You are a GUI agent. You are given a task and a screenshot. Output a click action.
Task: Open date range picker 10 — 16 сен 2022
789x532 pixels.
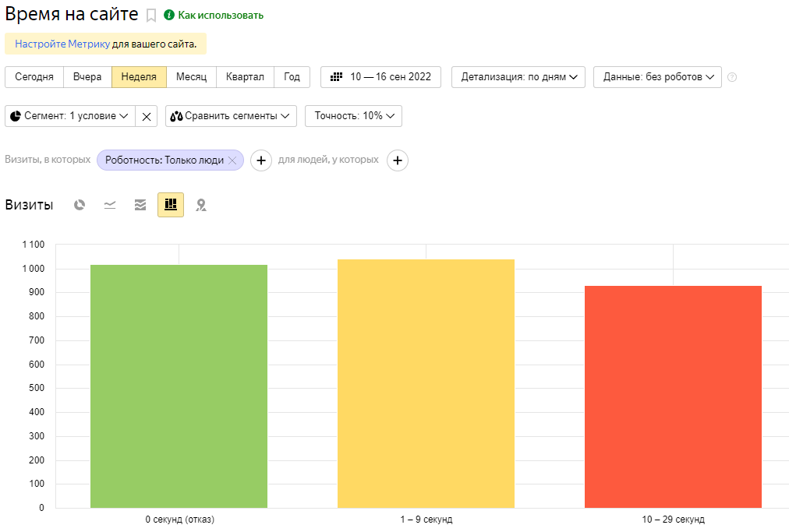click(380, 77)
